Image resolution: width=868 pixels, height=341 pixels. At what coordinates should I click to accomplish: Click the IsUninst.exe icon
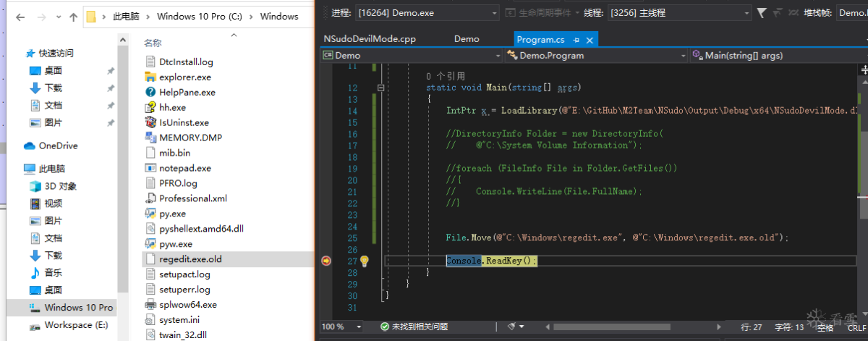(150, 122)
